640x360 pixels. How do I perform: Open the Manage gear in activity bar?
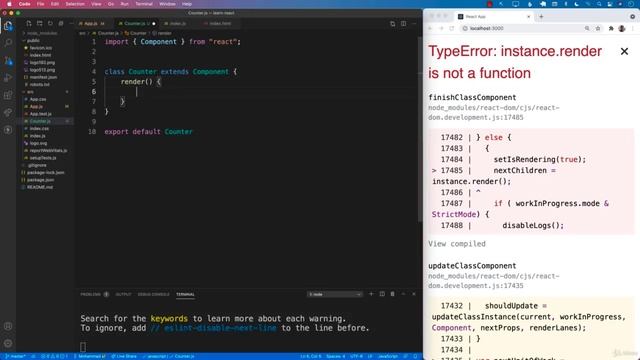pyautogui.click(x=8, y=343)
